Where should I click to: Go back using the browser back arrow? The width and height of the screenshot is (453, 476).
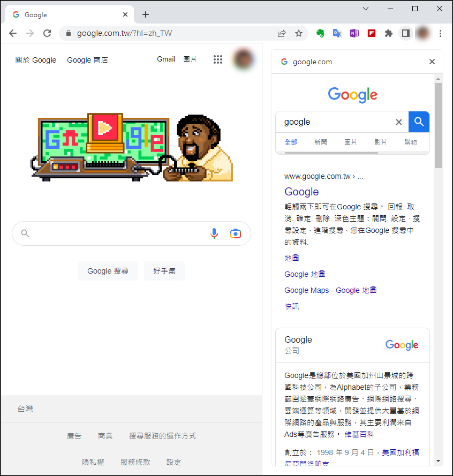[x=13, y=33]
